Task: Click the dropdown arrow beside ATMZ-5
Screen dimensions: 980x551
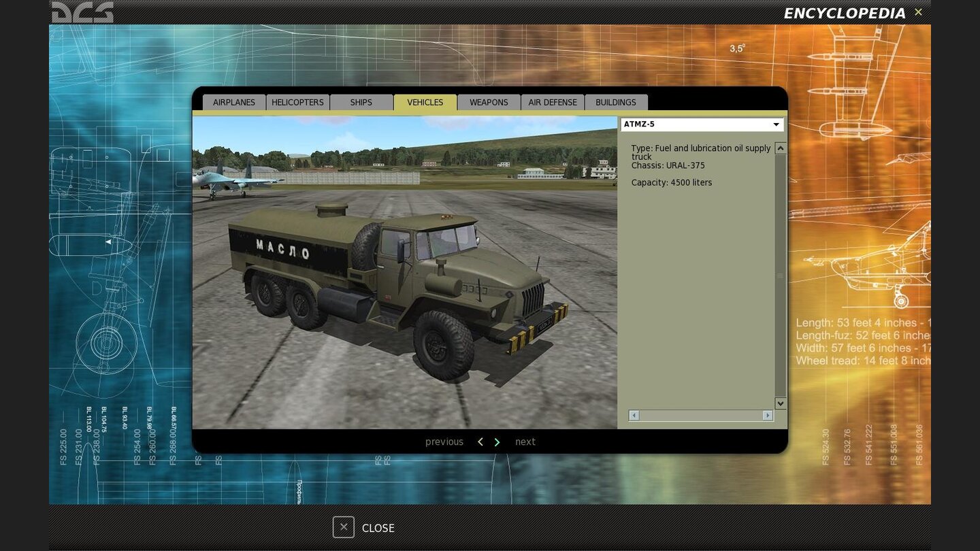Action: click(x=776, y=124)
